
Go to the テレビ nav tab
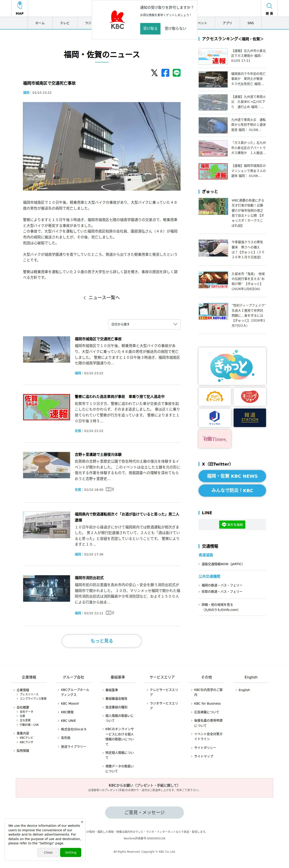[65, 23]
